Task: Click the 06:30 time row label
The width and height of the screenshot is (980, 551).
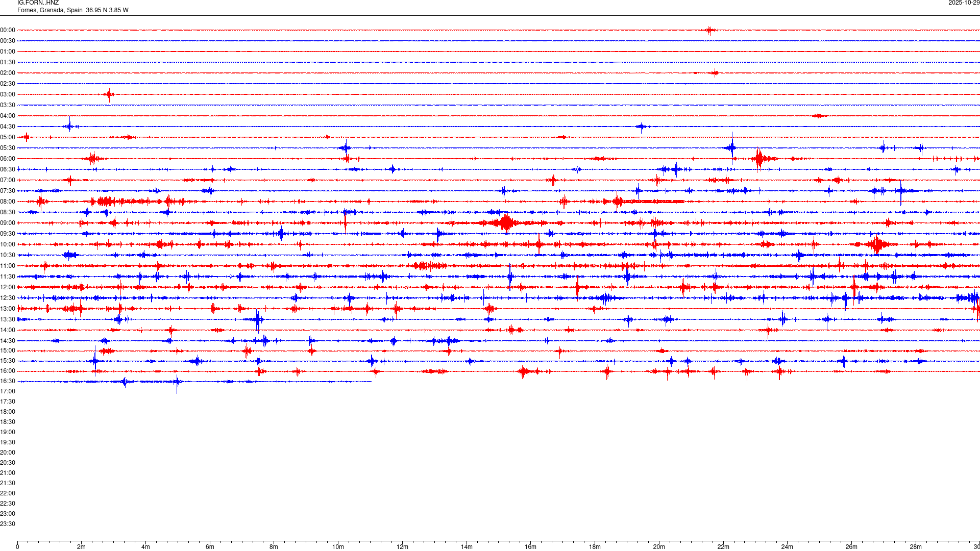Action: [8, 169]
